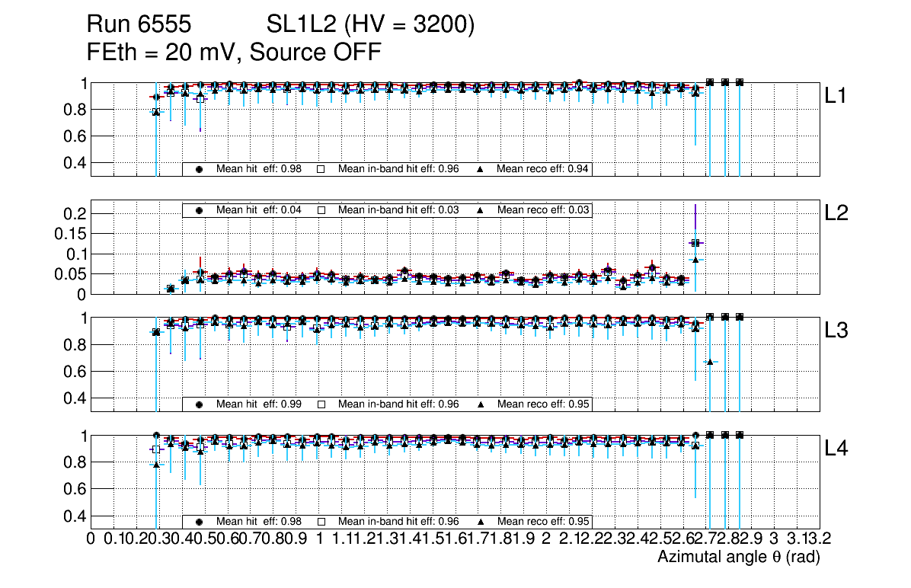The width and height of the screenshot is (911, 588).
Task: Click the open square marker in L3 legend
Action: click(321, 404)
